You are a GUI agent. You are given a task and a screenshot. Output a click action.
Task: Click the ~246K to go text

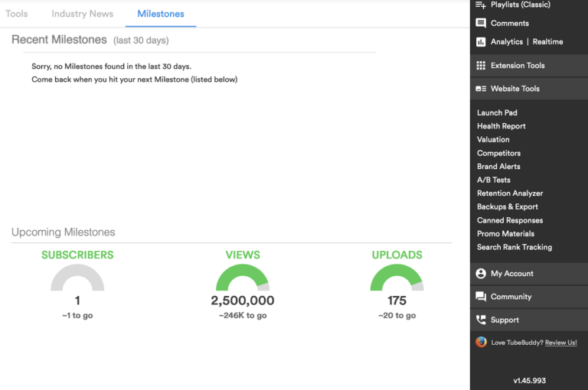point(243,316)
